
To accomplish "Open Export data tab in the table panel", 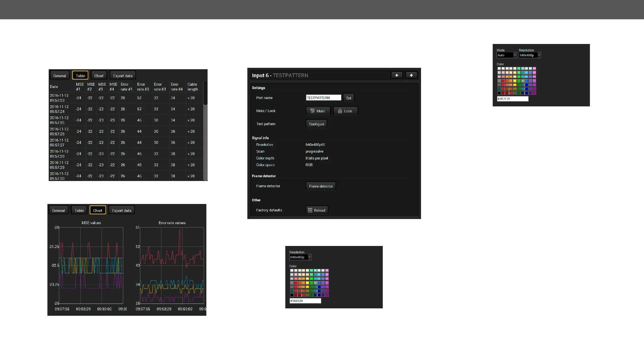I will (x=123, y=76).
